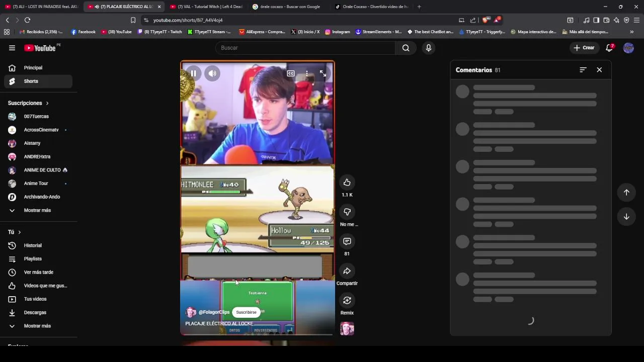Close the Comentarios panel

(x=599, y=70)
